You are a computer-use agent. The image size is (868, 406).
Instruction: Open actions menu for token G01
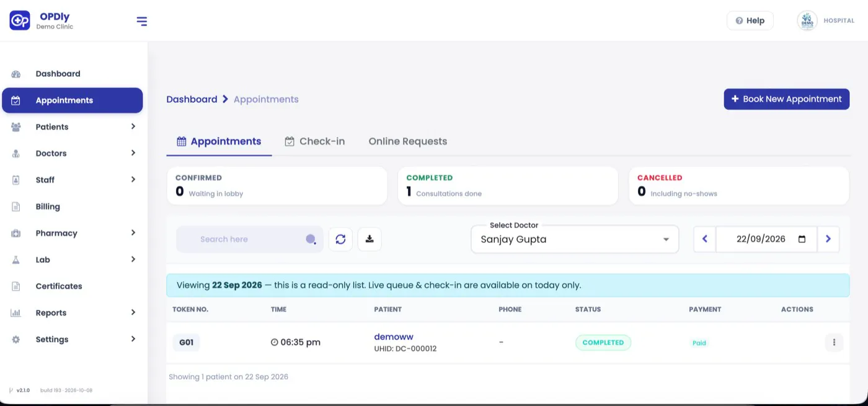(834, 342)
